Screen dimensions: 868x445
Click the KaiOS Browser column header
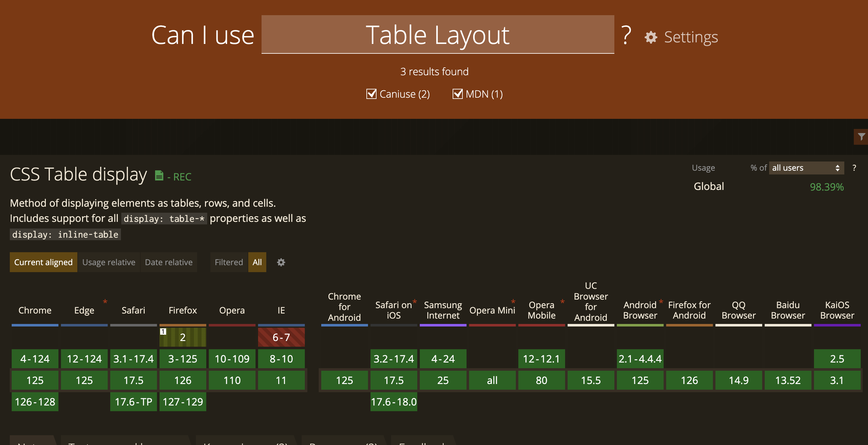837,310
